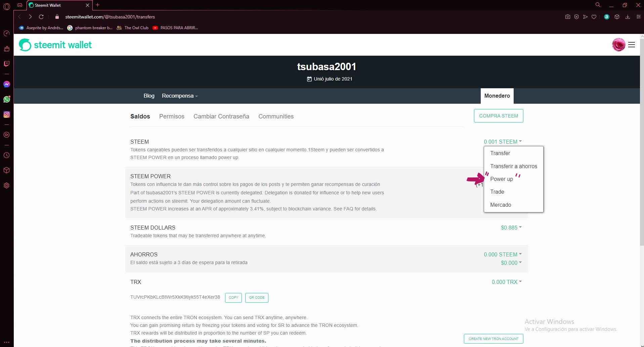Expand the Recompensa dropdown
644x347 pixels.
(180, 96)
